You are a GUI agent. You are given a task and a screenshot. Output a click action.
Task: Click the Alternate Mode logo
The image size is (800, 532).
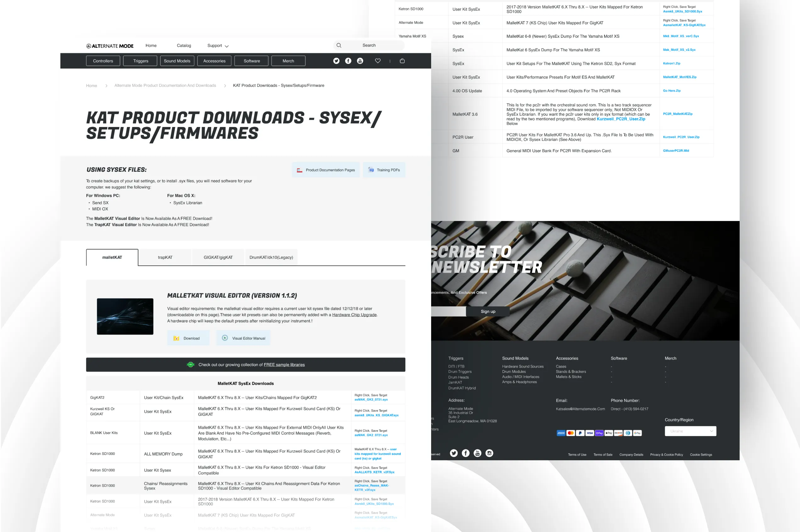pos(109,46)
